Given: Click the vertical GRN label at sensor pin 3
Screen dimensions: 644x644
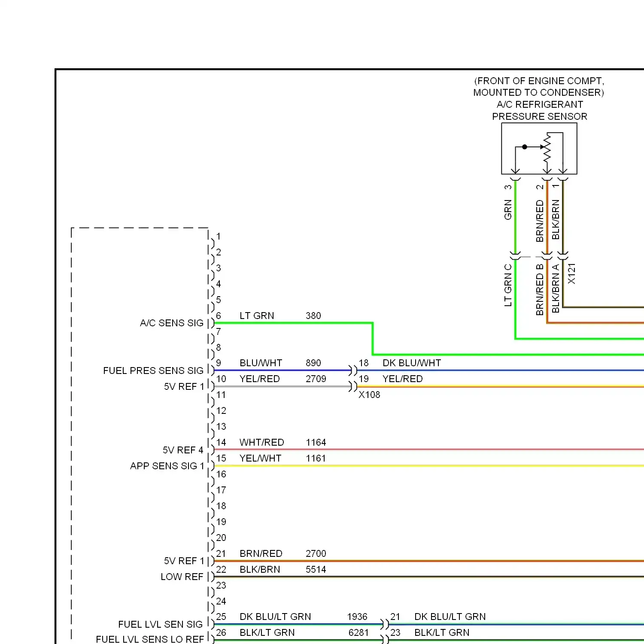Looking at the screenshot, I should click(x=508, y=210).
